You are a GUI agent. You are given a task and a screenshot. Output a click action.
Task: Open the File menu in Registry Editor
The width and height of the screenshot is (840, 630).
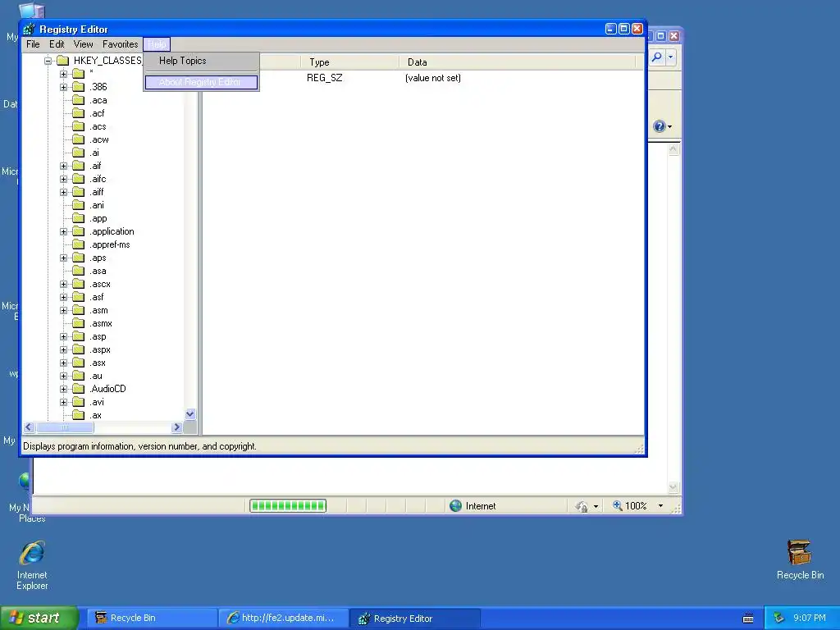33,44
